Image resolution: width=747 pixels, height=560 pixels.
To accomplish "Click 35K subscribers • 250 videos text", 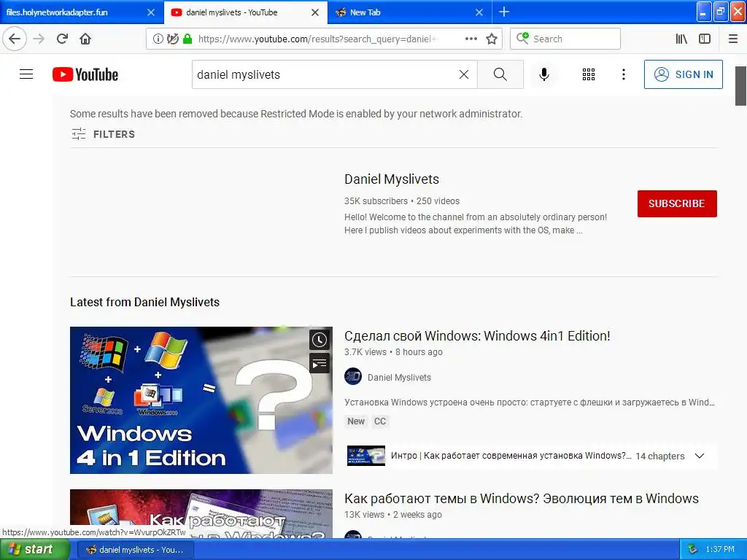I will [402, 201].
